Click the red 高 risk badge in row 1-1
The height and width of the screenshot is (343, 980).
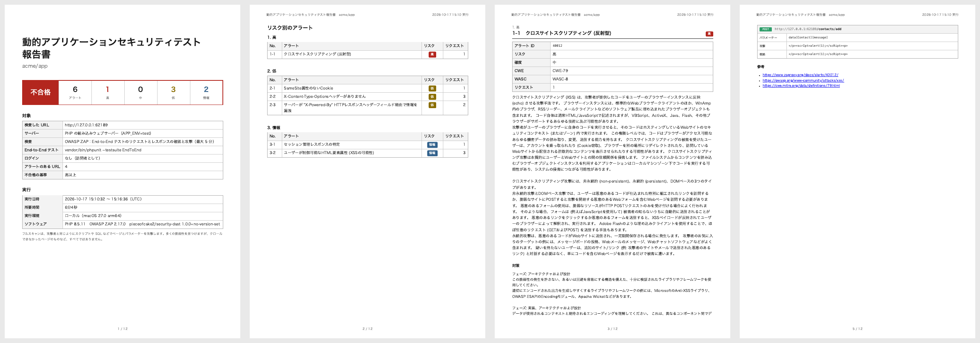(x=432, y=55)
